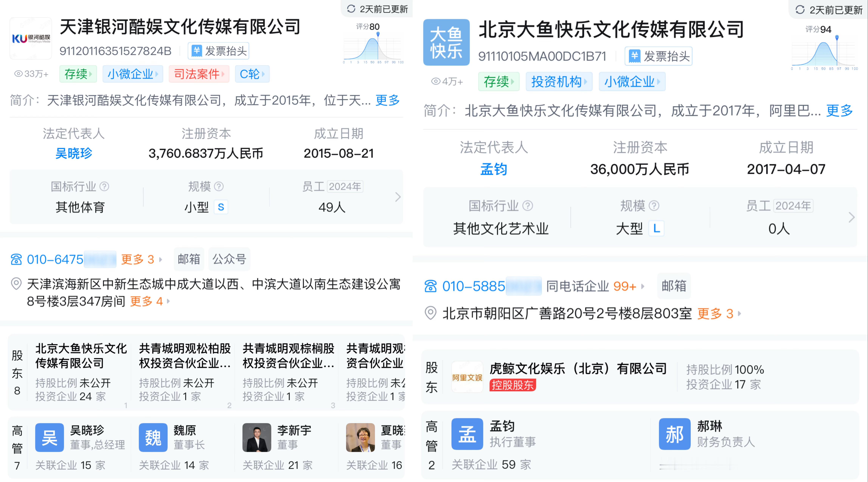This screenshot has height=482, width=868.
Task: Open the 邮箱 tab in the right panel
Action: [x=674, y=286]
